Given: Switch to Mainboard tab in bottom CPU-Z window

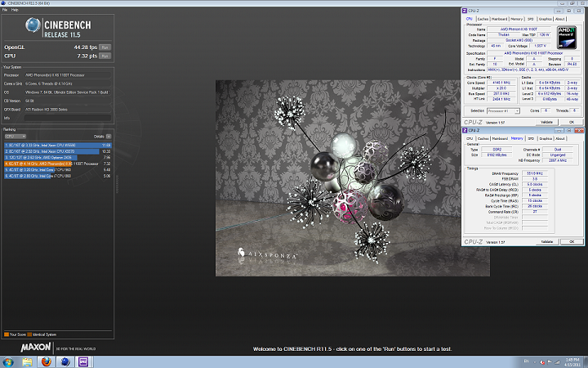Looking at the screenshot, I should click(x=500, y=138).
